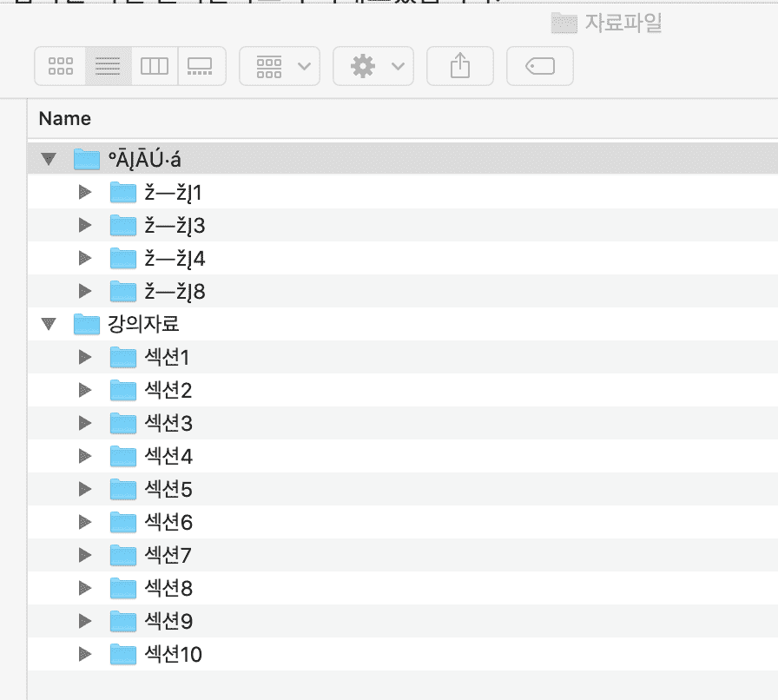Expand the 섹션5 folder
The image size is (778, 700).
pos(85,489)
